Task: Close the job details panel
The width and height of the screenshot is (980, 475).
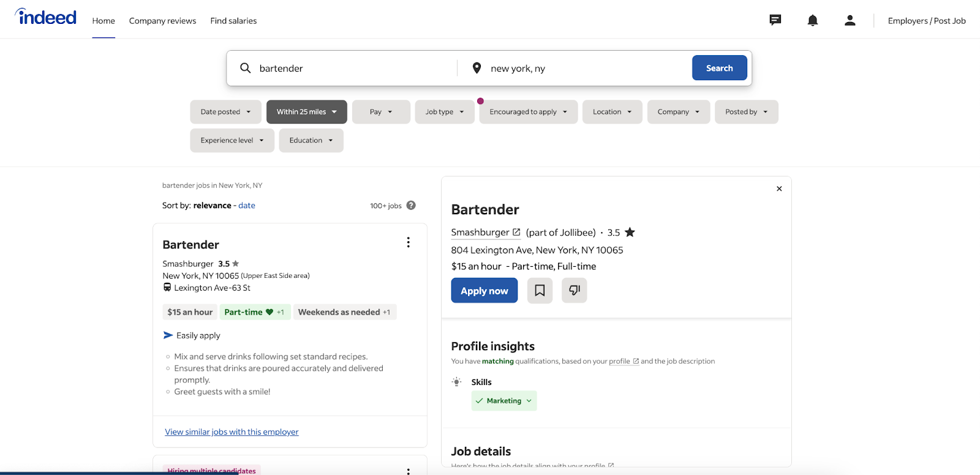Action: pyautogui.click(x=779, y=189)
